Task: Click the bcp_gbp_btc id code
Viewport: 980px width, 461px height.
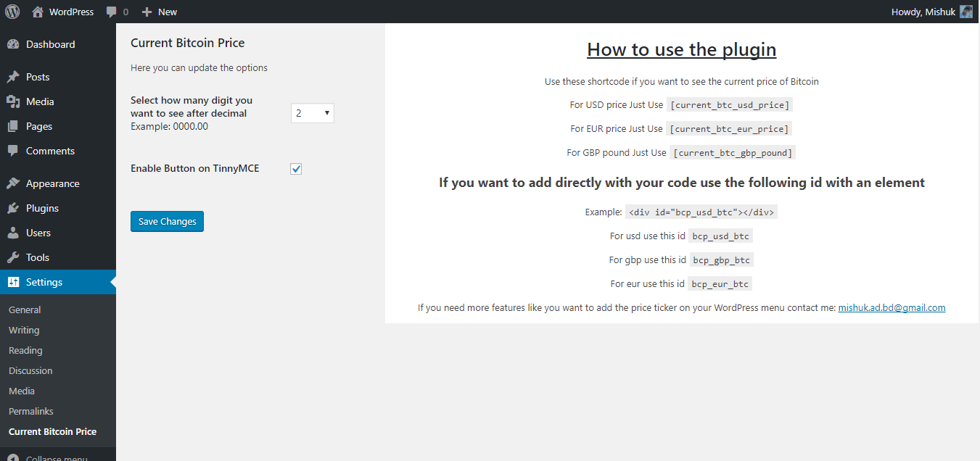Action: (x=721, y=259)
